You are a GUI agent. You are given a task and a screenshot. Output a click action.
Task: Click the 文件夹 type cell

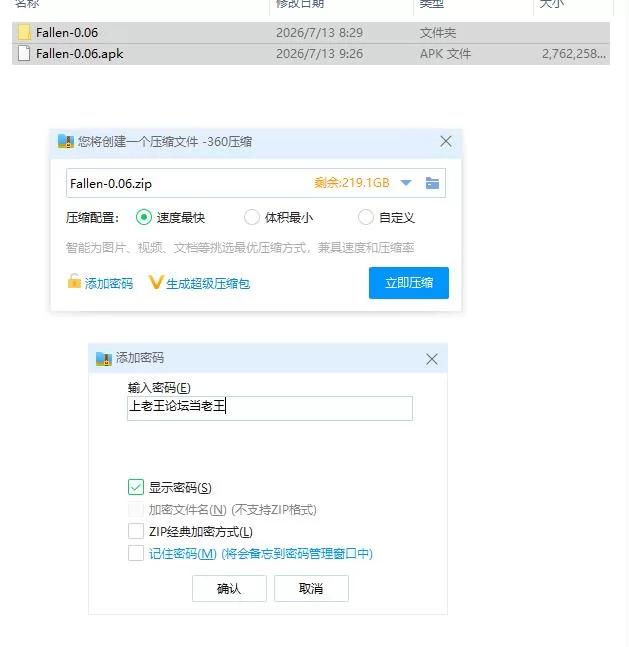click(x=437, y=33)
